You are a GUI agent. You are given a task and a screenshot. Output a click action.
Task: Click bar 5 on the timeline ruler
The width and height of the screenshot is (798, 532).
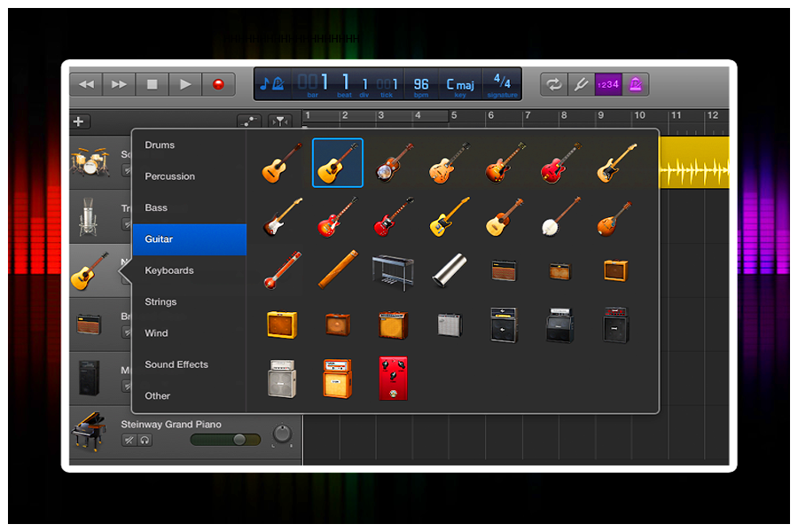(454, 115)
